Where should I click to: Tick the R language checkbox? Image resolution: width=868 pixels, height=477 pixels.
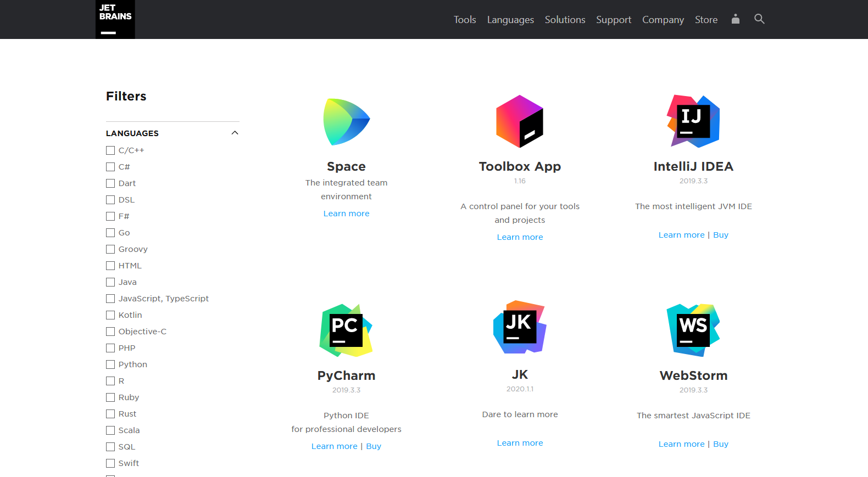[x=110, y=381]
